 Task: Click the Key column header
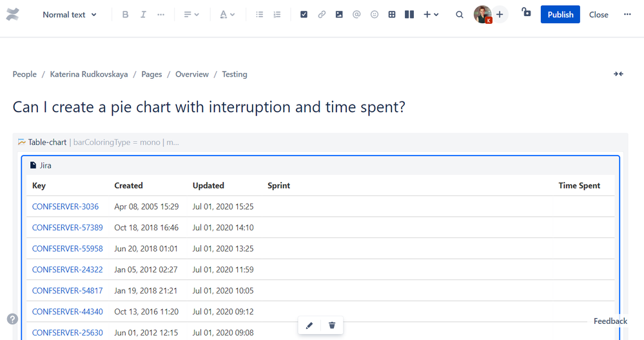pos(39,185)
